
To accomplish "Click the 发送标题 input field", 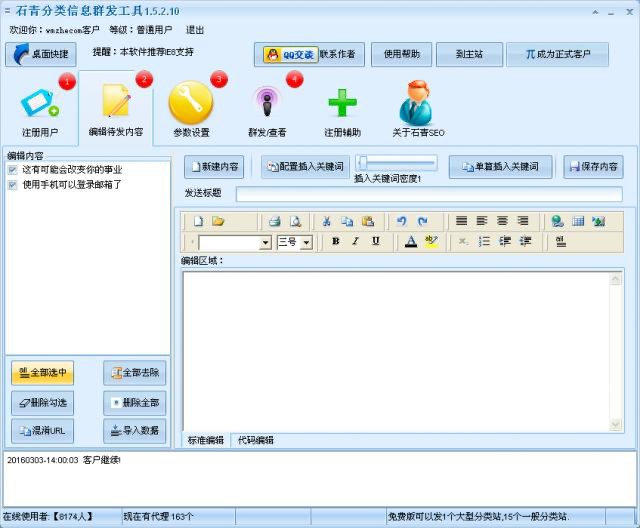I will pos(428,193).
